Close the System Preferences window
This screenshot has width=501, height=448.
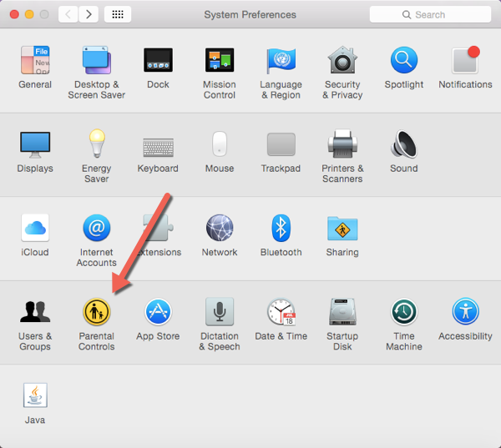point(14,14)
